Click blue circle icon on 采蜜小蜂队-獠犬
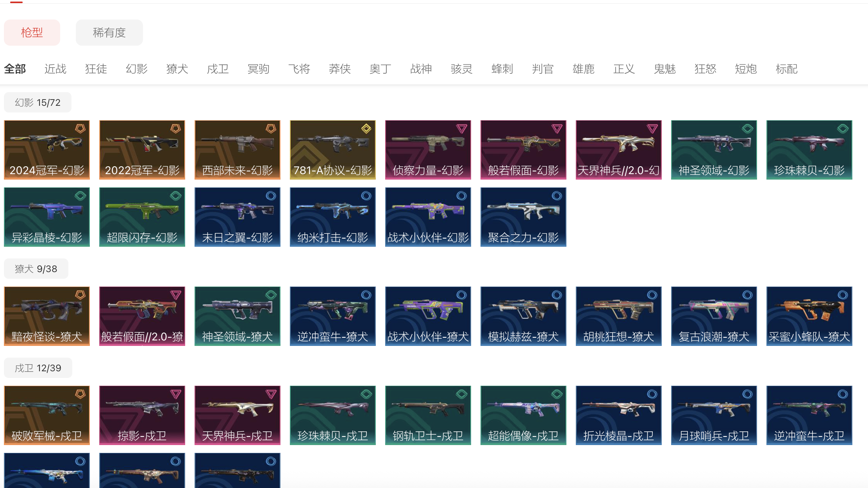Screen dimensions: 868x488 click(x=843, y=295)
